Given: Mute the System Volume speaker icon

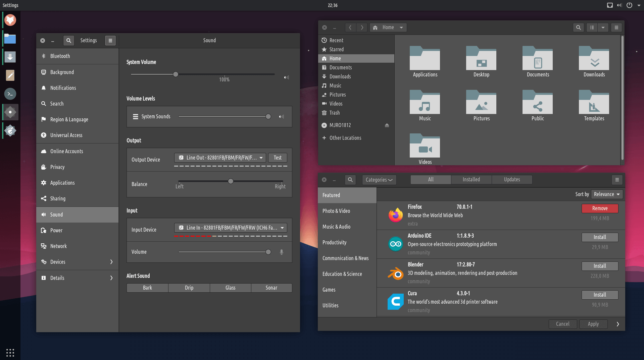Looking at the screenshot, I should [x=286, y=77].
